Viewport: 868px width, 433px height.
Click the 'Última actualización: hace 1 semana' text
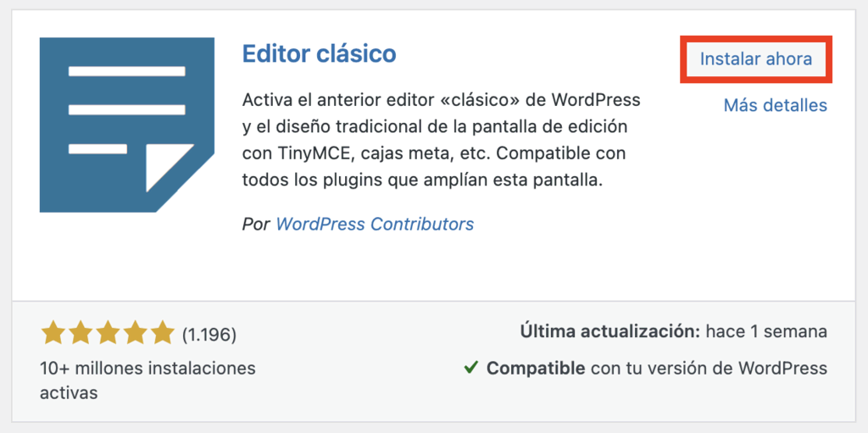click(674, 331)
